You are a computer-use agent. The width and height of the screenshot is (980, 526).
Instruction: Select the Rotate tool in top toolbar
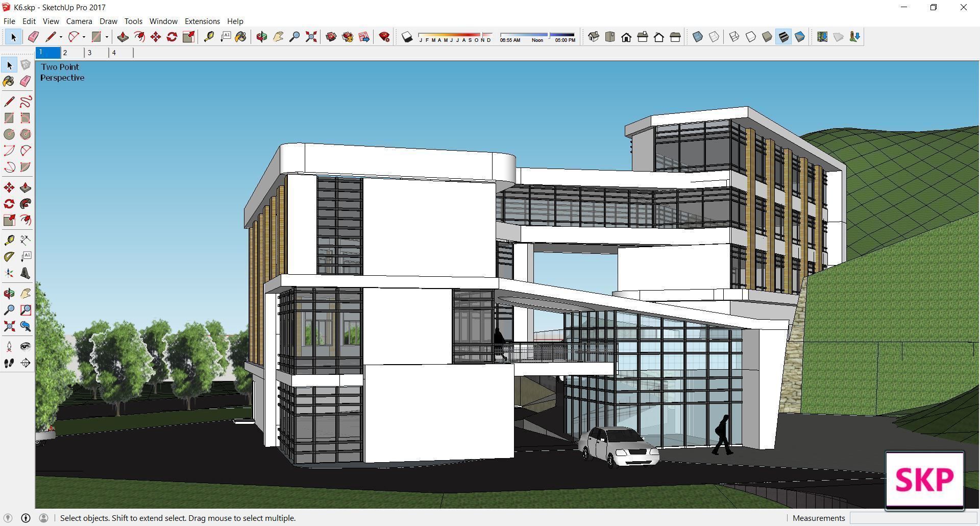coord(172,37)
